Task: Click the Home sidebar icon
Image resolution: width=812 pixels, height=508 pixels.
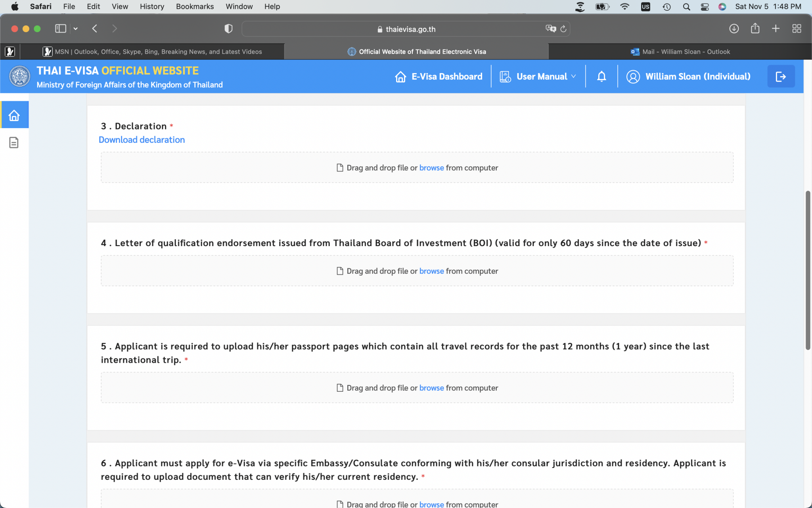Action: click(14, 115)
